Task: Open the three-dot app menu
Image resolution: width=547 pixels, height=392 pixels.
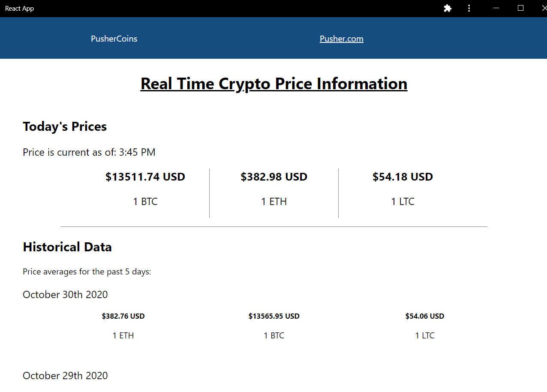Action: 469,8
